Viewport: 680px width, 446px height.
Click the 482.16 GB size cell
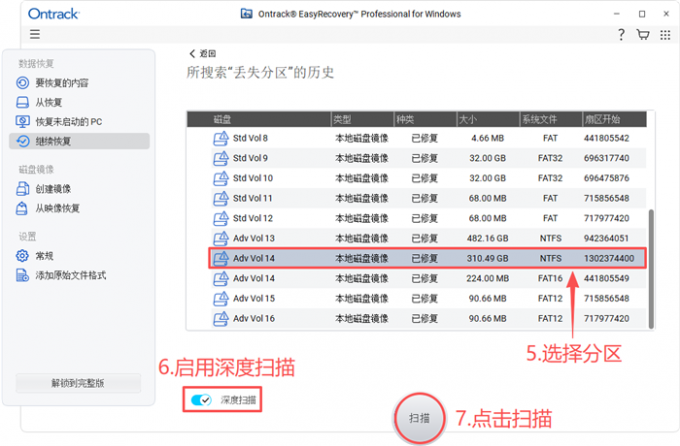(487, 238)
